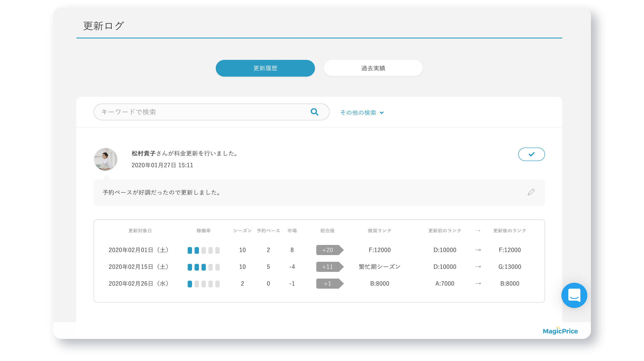Click 更新前のランク column header
This screenshot has width=644, height=361.
(444, 231)
